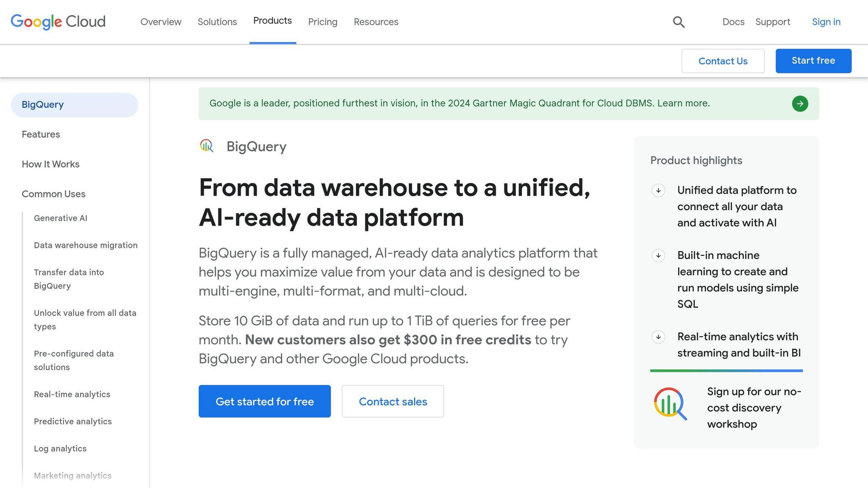Open Data warehouse migration sidebar item
The height and width of the screenshot is (488, 868).
[86, 245]
